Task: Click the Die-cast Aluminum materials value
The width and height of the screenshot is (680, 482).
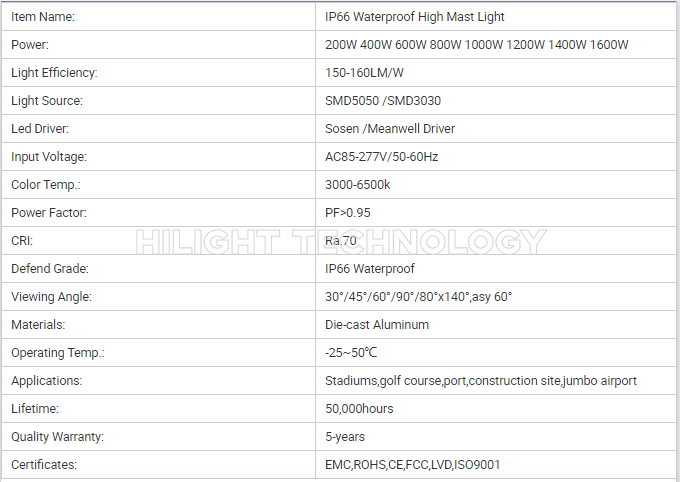Action: tap(377, 325)
